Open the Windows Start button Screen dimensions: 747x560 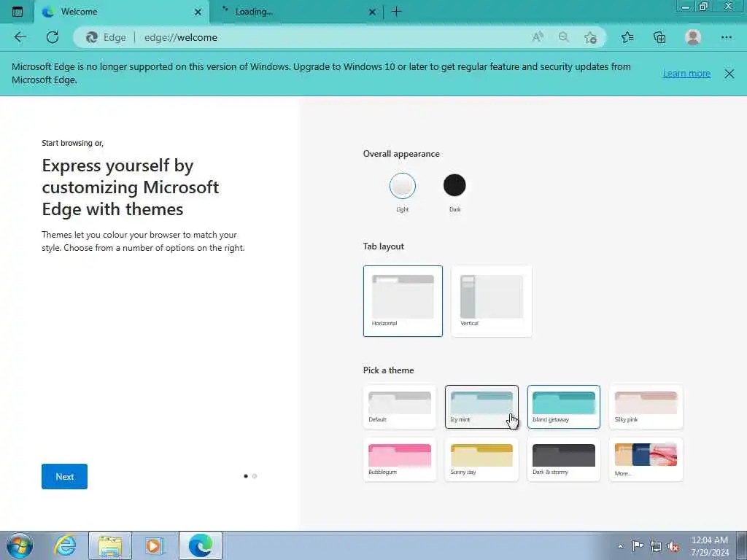[x=20, y=545]
